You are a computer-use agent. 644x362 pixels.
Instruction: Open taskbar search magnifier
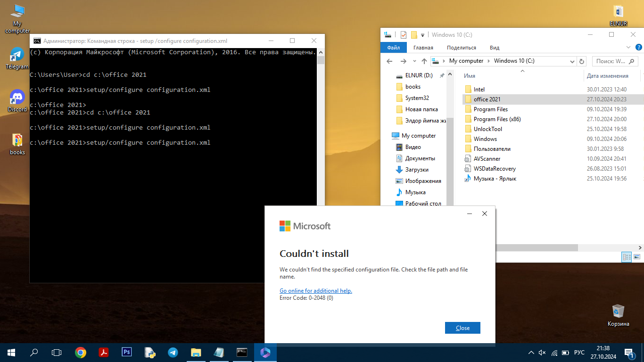point(34,352)
